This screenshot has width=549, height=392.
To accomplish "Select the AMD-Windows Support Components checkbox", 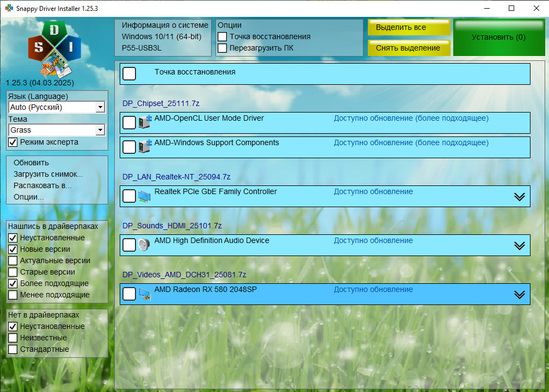I will tap(129, 147).
